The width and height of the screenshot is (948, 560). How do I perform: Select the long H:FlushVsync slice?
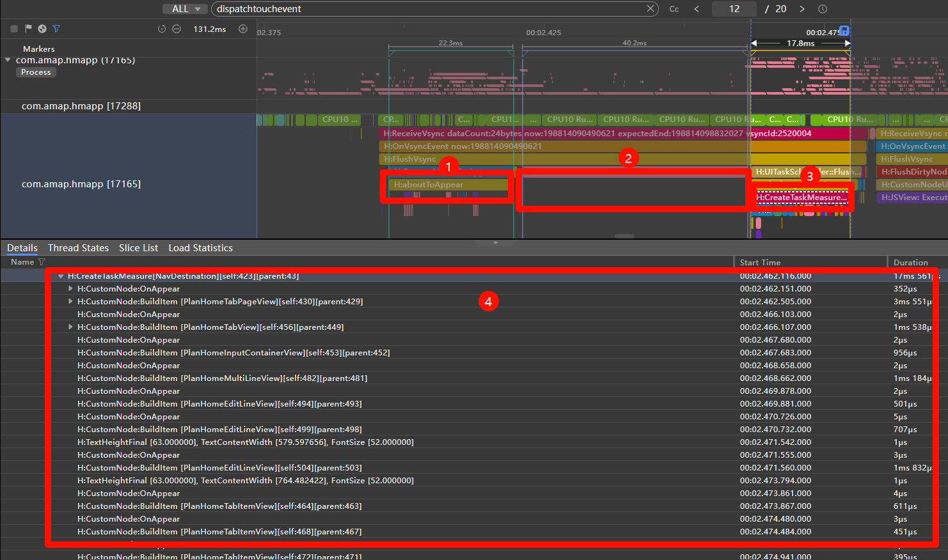(x=624, y=159)
